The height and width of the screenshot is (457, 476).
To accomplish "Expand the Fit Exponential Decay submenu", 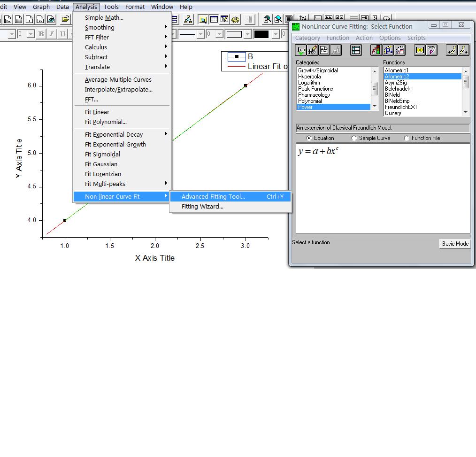I will [x=123, y=134].
